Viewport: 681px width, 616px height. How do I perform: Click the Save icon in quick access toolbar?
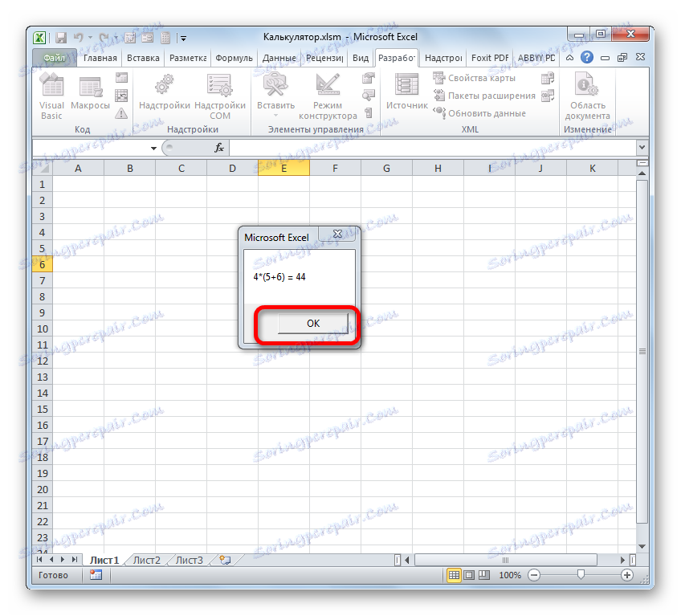61,38
